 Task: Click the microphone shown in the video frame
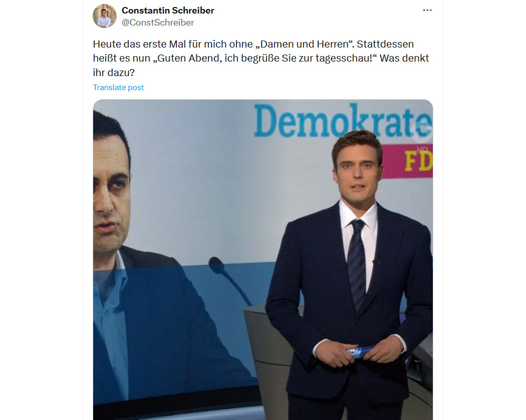point(229,280)
